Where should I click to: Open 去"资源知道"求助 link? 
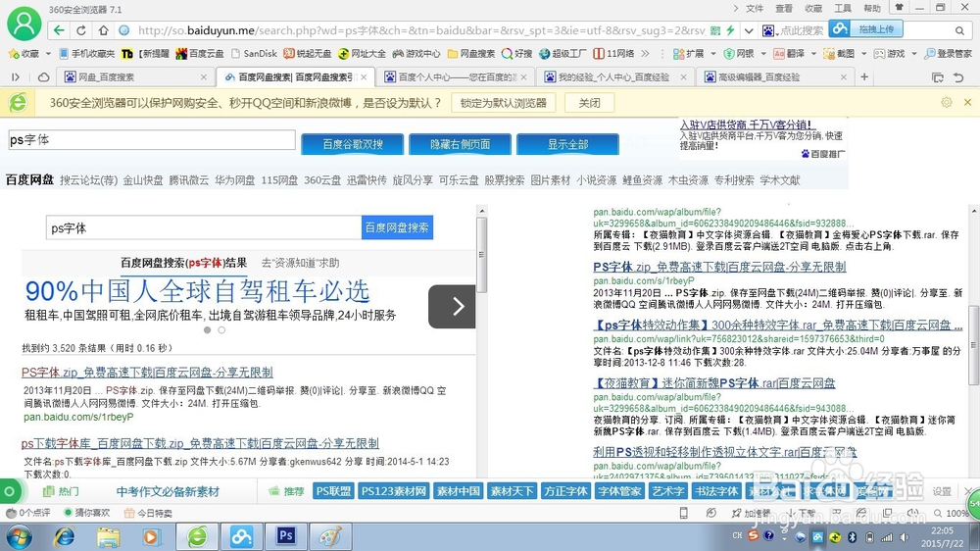click(x=301, y=263)
